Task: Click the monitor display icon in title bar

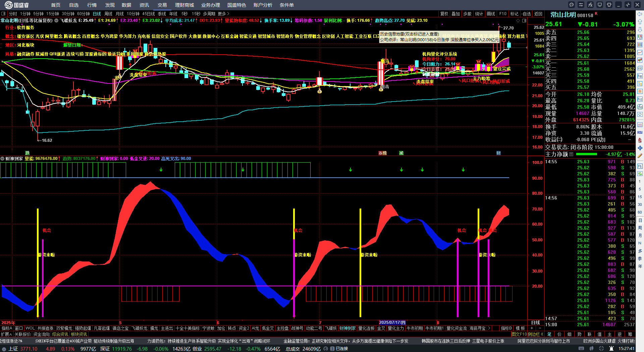Action: click(600, 5)
